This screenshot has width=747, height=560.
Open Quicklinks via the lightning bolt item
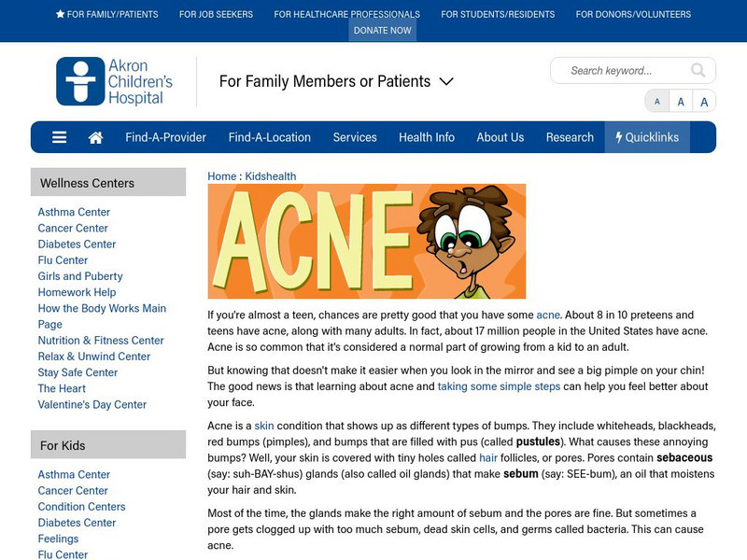pos(646,136)
